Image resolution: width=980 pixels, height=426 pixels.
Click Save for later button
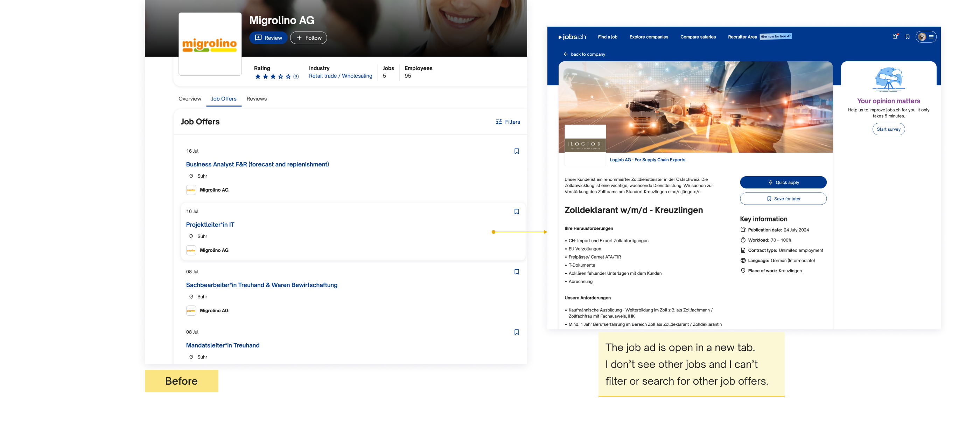click(783, 199)
